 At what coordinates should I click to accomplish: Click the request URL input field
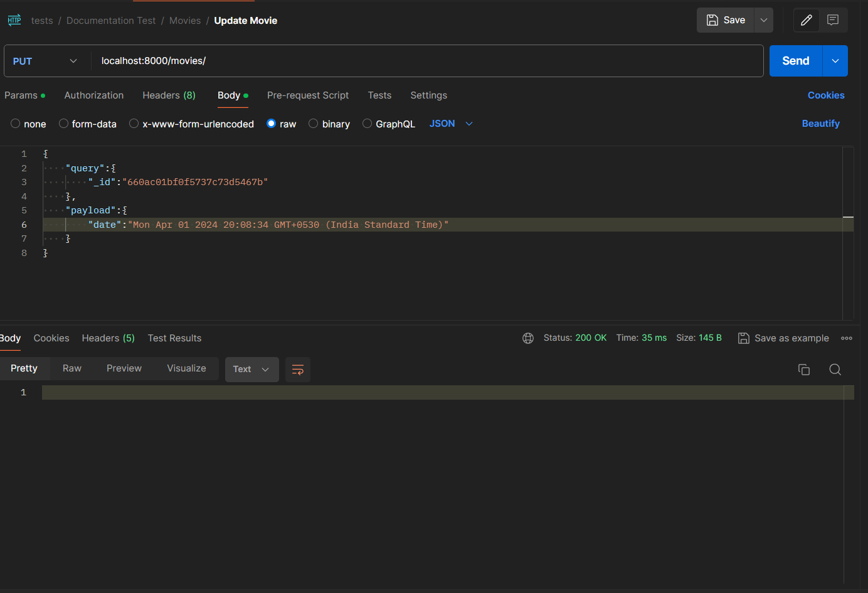coord(428,61)
